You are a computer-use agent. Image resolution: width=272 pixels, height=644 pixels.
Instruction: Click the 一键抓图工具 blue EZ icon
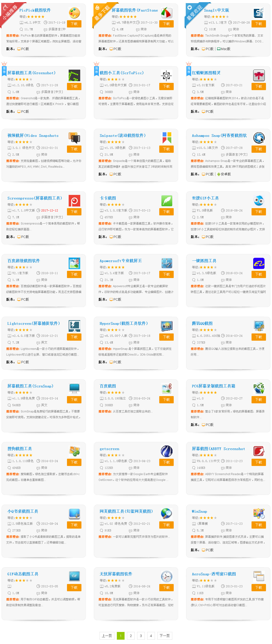[x=259, y=264]
